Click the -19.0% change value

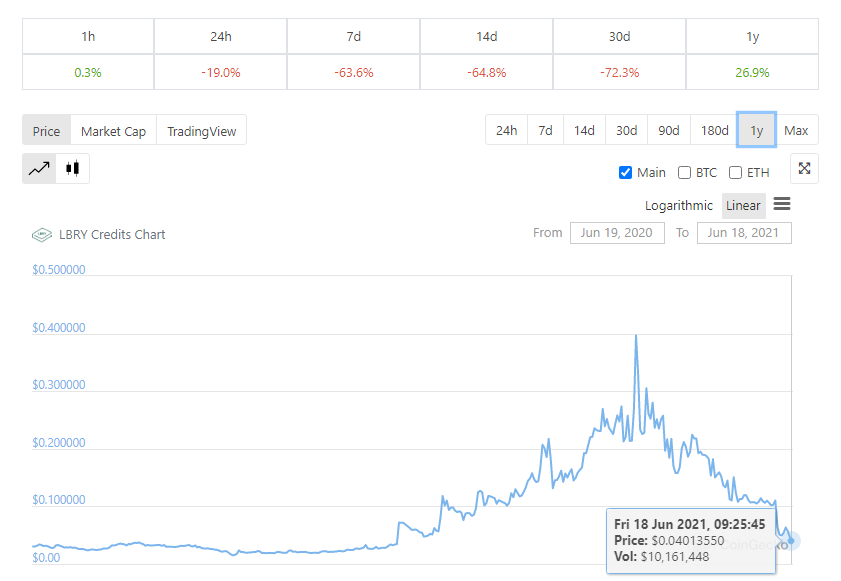220,72
